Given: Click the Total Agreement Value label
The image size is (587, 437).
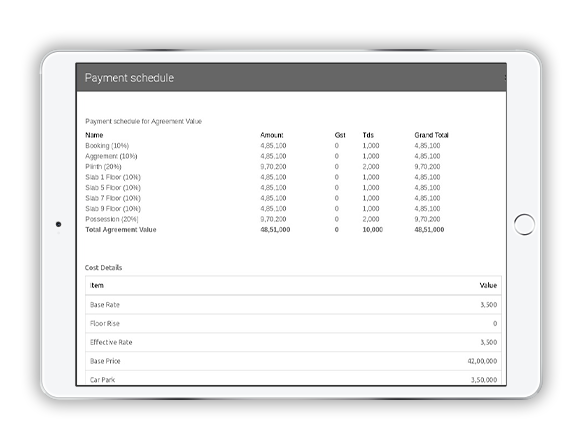Looking at the screenshot, I should [x=121, y=230].
